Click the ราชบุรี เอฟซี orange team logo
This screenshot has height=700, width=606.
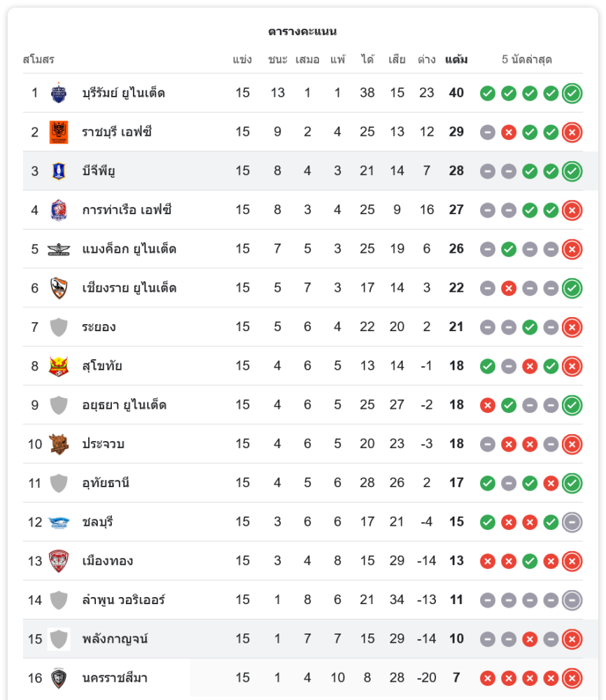pos(59,132)
